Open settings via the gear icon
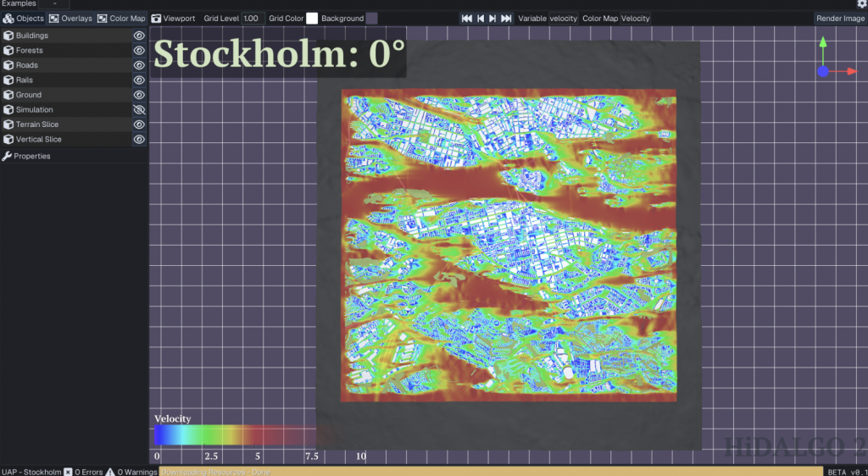This screenshot has width=868, height=476. (862, 3)
